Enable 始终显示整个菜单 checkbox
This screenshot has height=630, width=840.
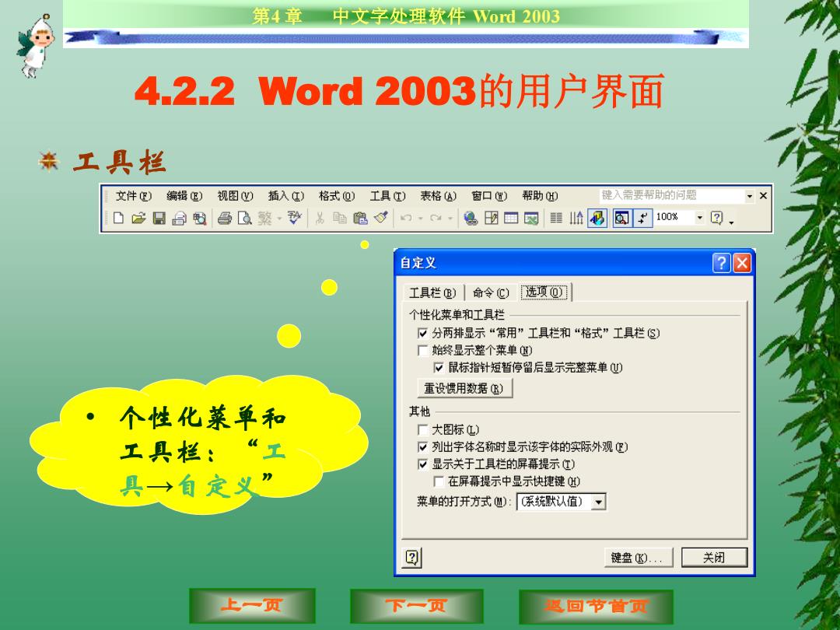coord(422,350)
